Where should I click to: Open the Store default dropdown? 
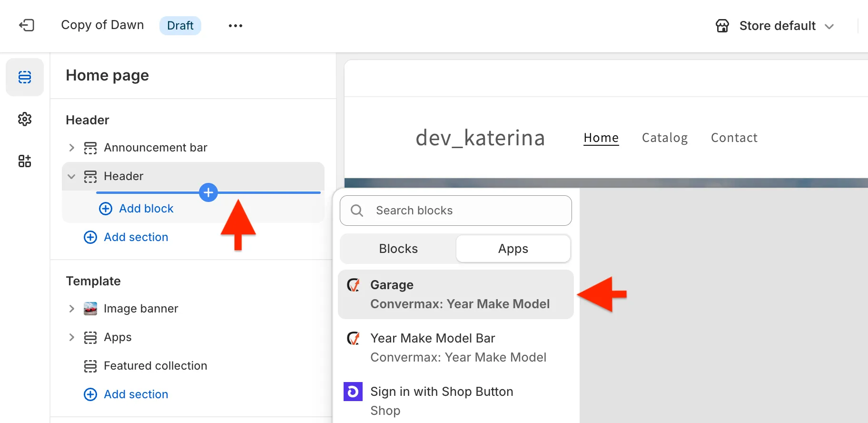(776, 26)
